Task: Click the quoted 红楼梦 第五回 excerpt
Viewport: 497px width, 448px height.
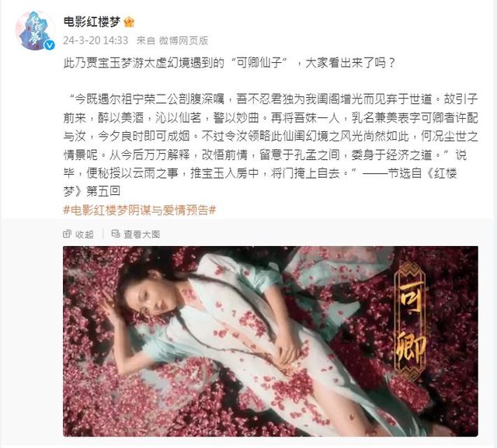Action: tap(270, 145)
